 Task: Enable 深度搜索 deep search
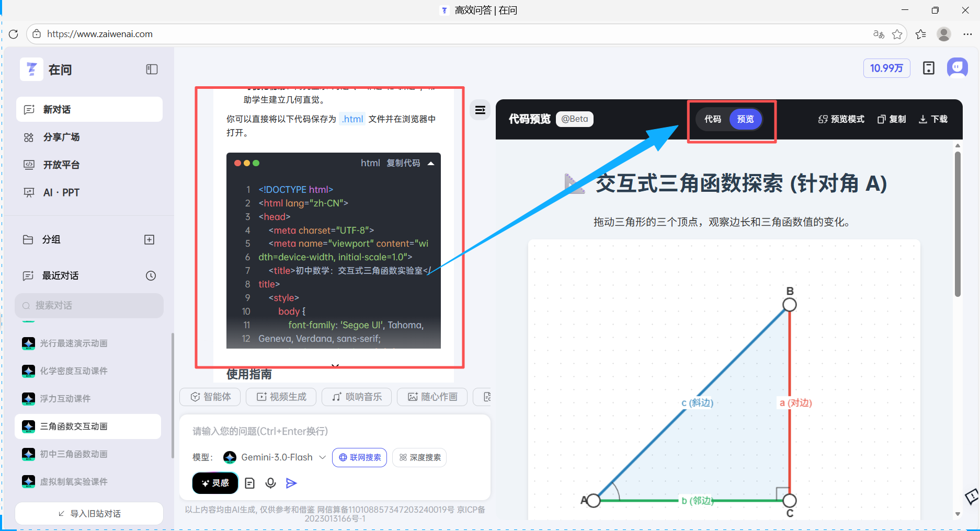point(419,457)
